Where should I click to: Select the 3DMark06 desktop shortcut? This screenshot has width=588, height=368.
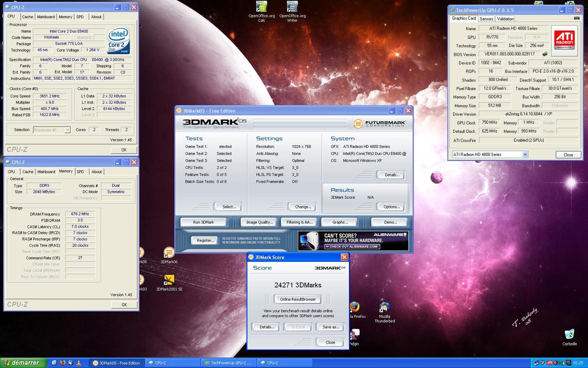point(169,253)
